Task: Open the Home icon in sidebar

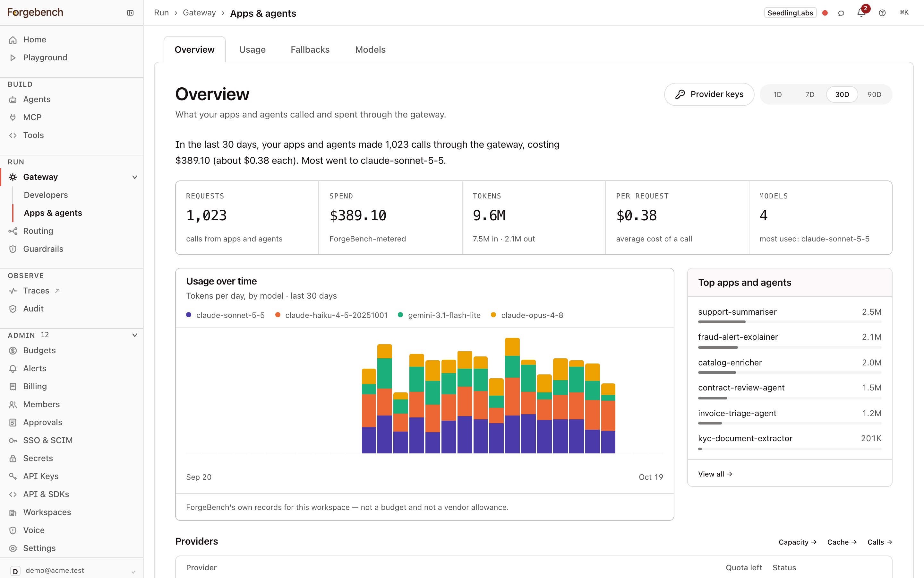Action: point(13,40)
